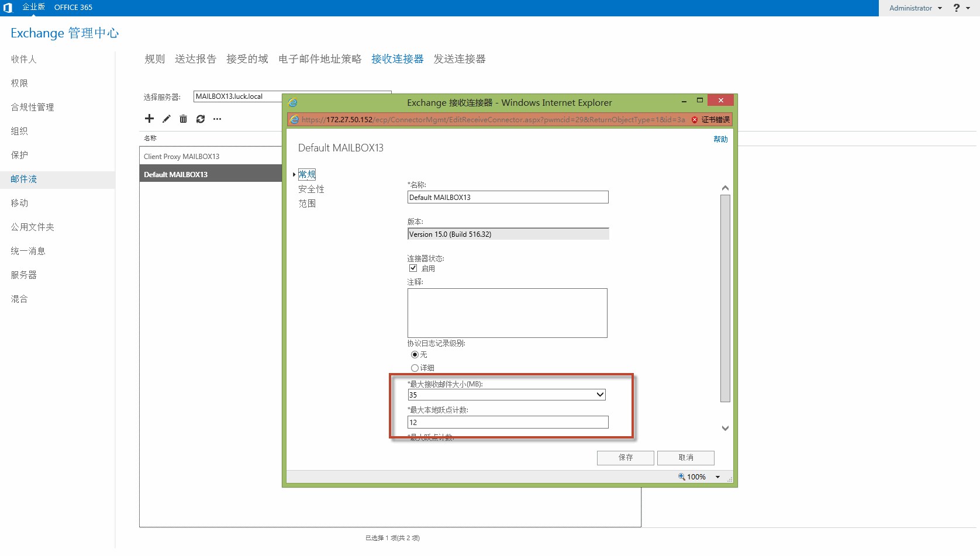Click the Version 15.0 read-only field

pyautogui.click(x=508, y=234)
